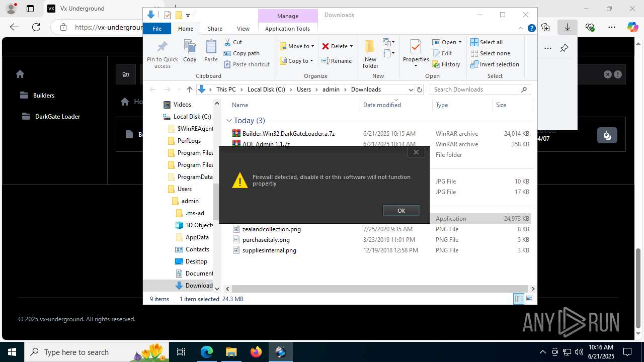Click Select none in the ribbon
The width and height of the screenshot is (644, 362).
tap(490, 53)
